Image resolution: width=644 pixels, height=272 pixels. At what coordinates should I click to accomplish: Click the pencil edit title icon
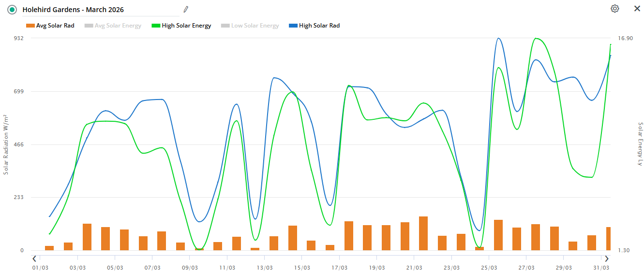186,9
